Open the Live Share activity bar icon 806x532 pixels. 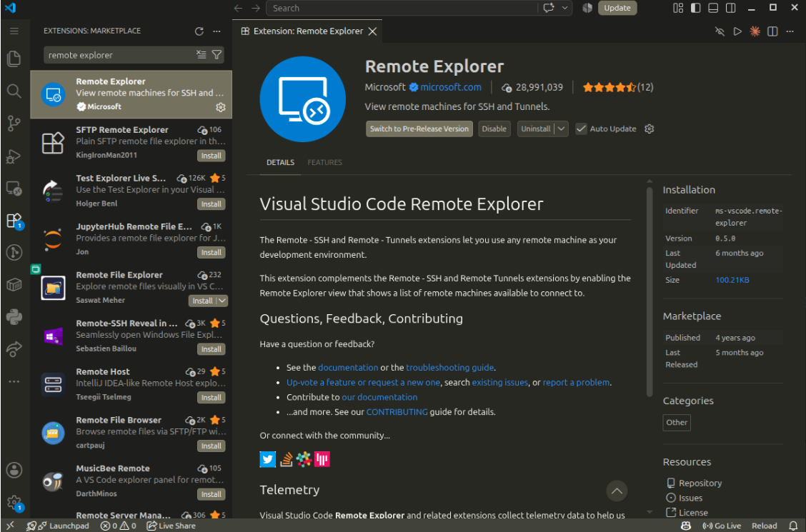(14, 349)
